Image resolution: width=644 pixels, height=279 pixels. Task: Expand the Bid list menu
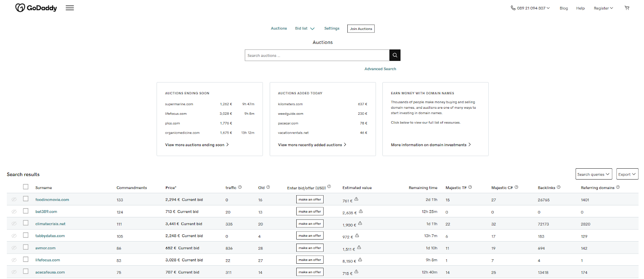pyautogui.click(x=305, y=29)
